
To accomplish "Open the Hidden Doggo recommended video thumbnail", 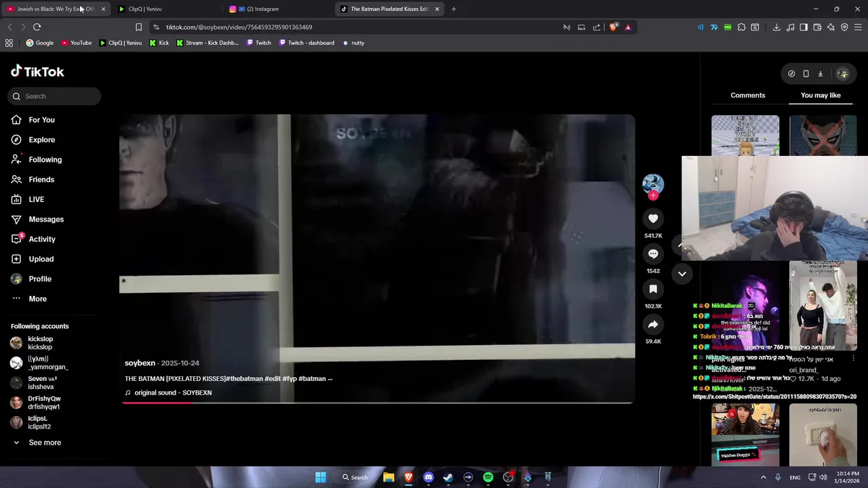I will (745, 434).
